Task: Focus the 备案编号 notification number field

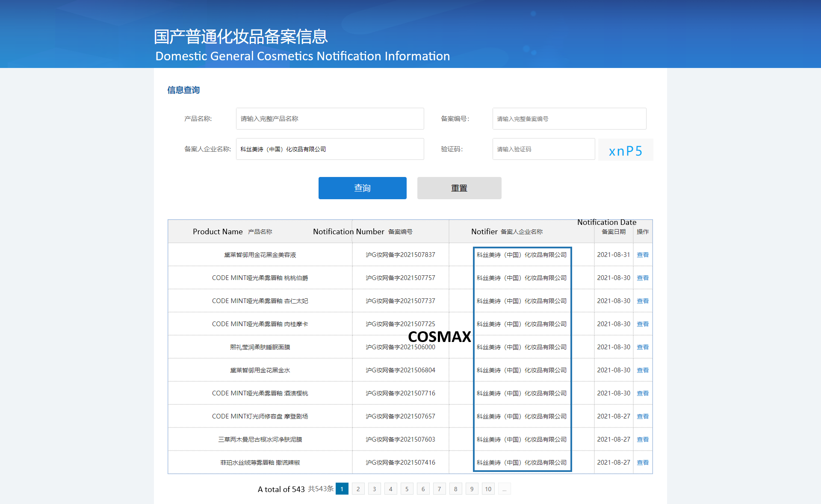Action: [569, 119]
